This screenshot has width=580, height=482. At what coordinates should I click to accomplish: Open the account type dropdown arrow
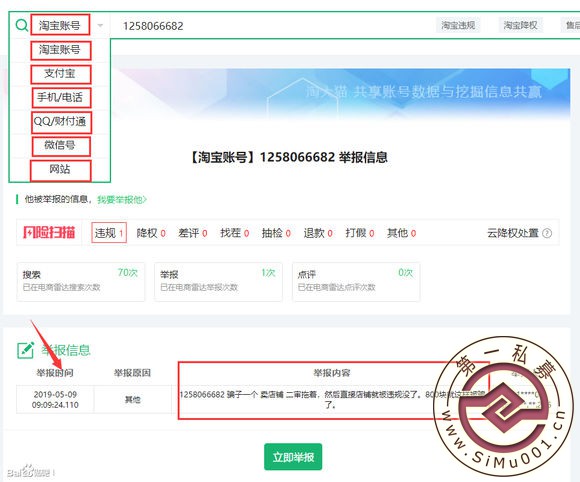(100, 26)
